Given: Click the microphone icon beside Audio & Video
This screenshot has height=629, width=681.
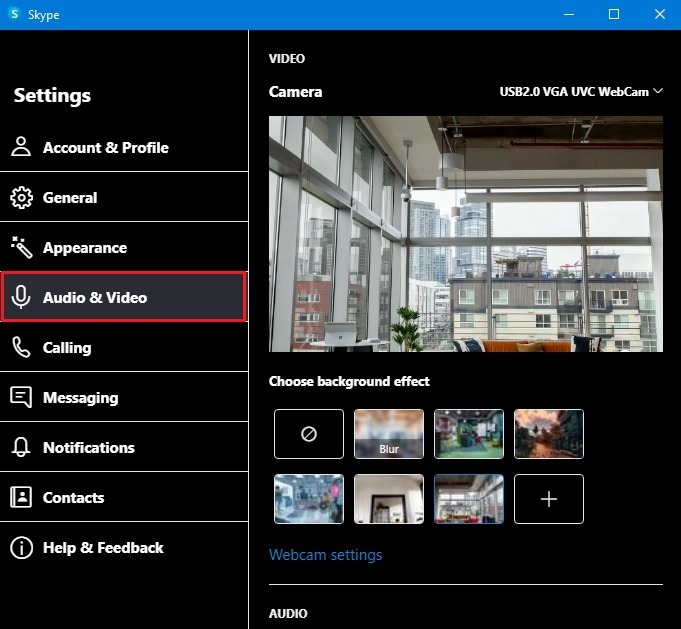Looking at the screenshot, I should [x=21, y=297].
